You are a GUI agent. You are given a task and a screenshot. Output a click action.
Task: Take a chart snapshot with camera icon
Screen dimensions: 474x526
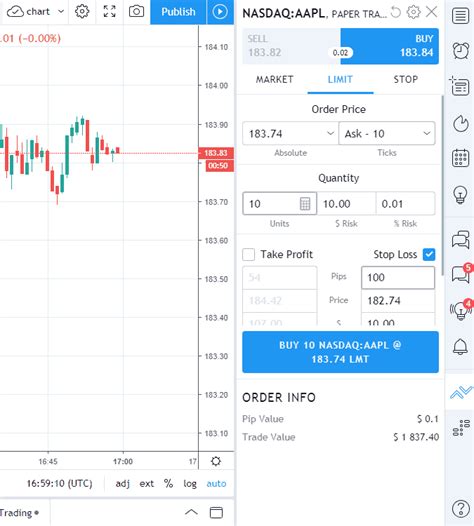[x=137, y=12]
